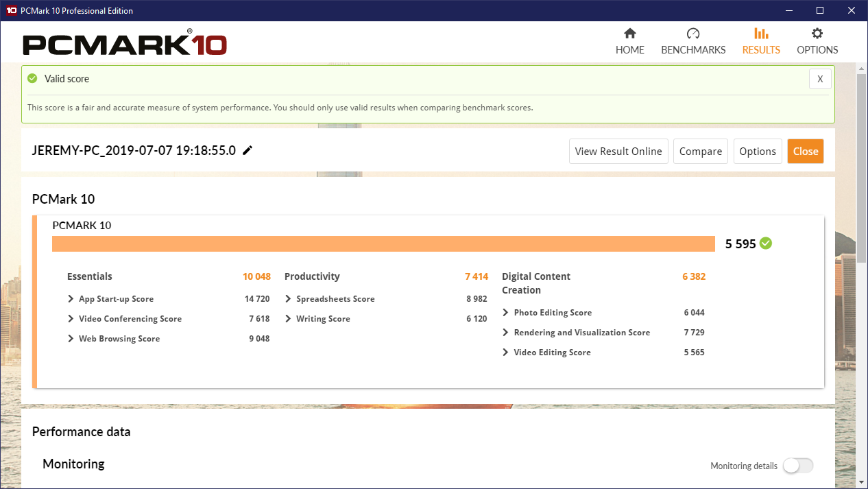Click the Writing value 6 120
The height and width of the screenshot is (489, 868).
[x=477, y=319]
